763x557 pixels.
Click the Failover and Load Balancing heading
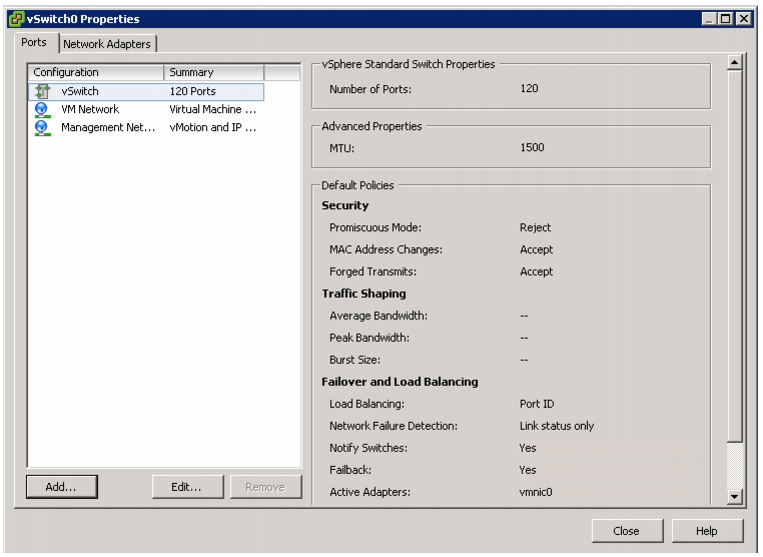tap(400, 382)
